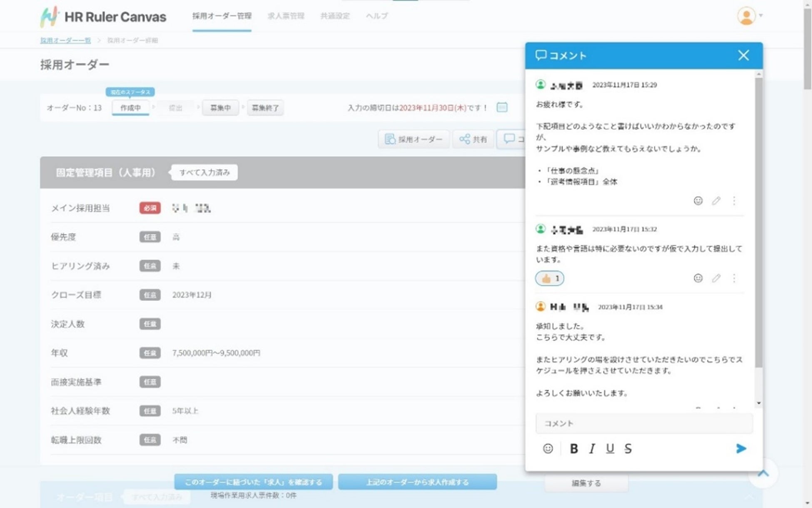
Task: Open more options on first comment
Action: point(734,201)
